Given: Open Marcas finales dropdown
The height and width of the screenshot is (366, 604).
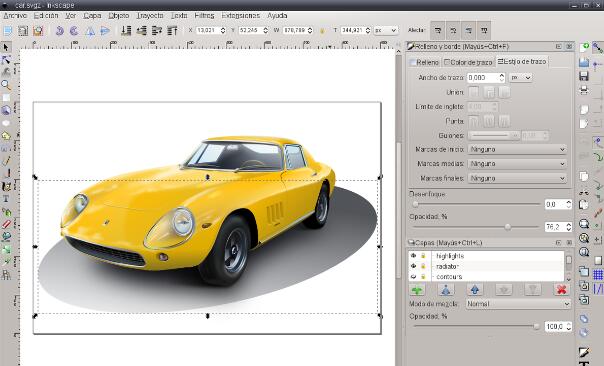Looking at the screenshot, I should click(517, 178).
